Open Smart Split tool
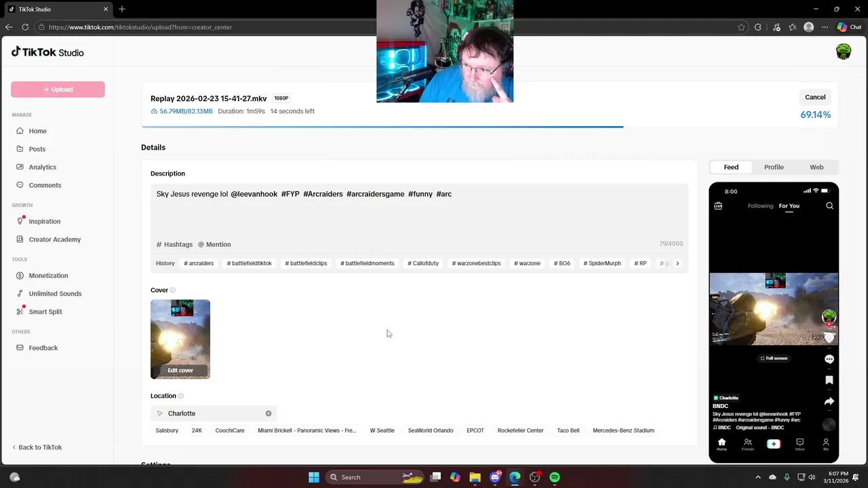The width and height of the screenshot is (868, 488). coord(45,312)
